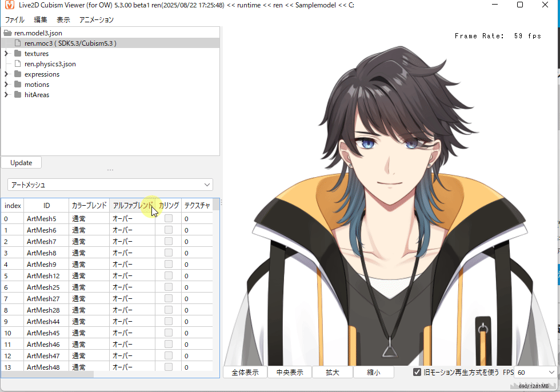Enable culling checkbox for ArtMesh5

(x=169, y=218)
